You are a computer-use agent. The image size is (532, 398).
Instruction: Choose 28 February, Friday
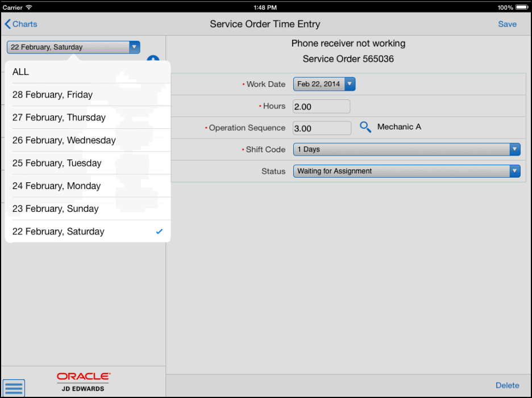88,95
